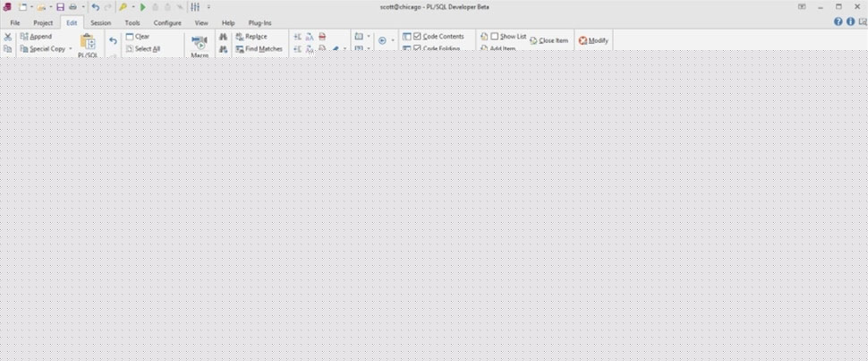The image size is (868, 361).
Task: Open the Help ribbon tab
Action: coord(228,23)
